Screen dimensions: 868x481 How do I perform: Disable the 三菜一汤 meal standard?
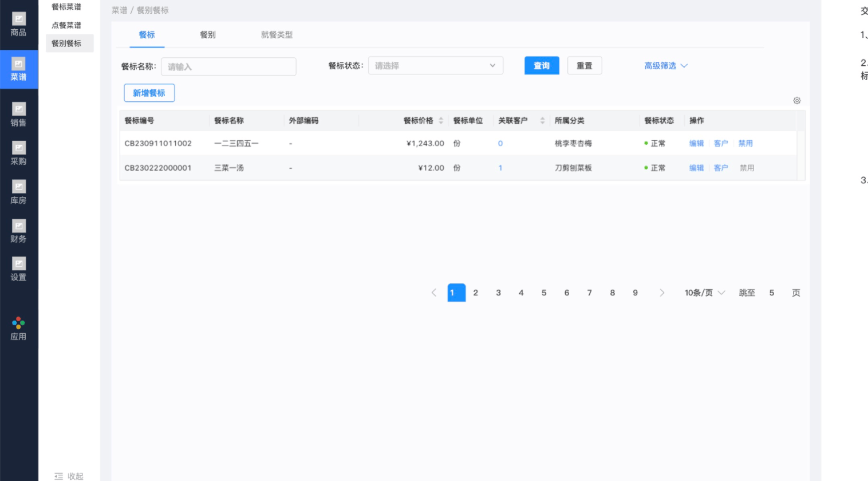coord(747,168)
